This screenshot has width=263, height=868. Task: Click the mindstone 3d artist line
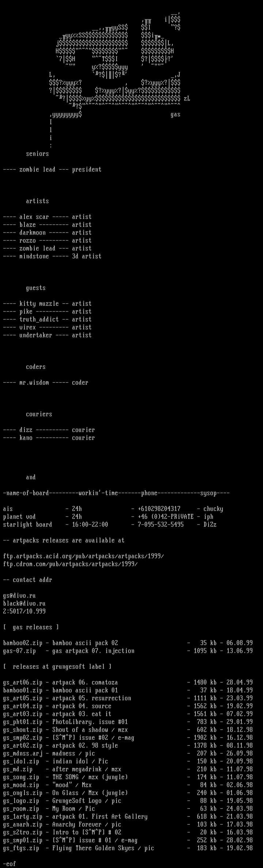(52, 256)
